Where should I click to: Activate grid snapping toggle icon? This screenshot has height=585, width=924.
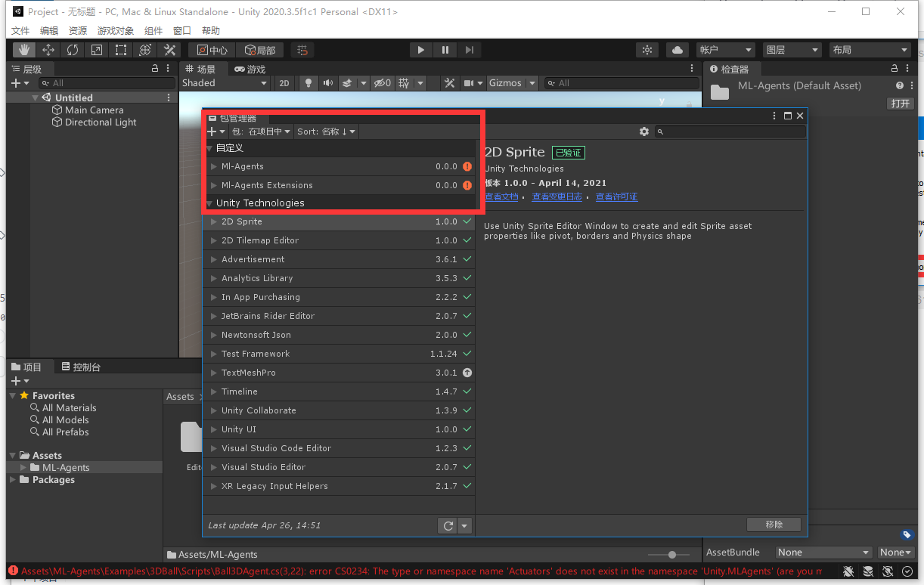302,50
